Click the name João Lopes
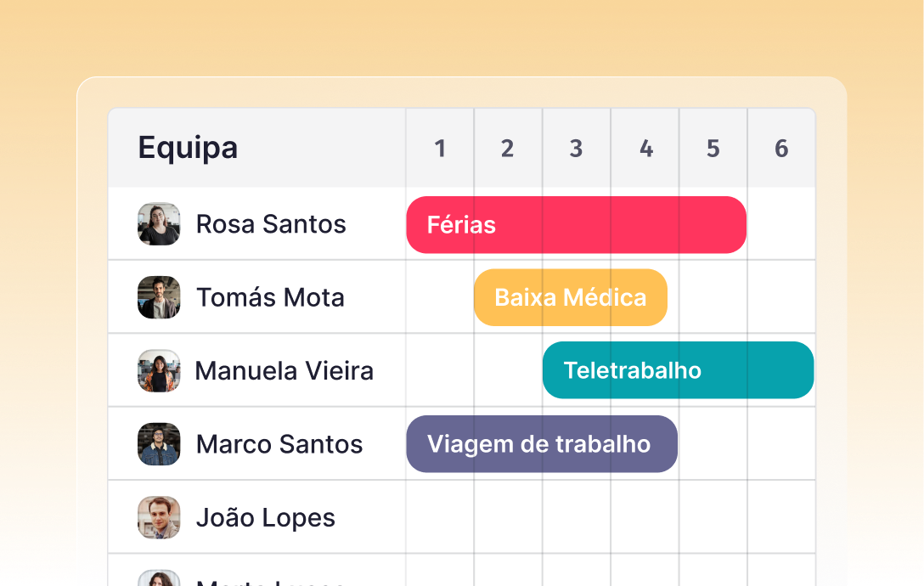The image size is (924, 586). coord(266,517)
